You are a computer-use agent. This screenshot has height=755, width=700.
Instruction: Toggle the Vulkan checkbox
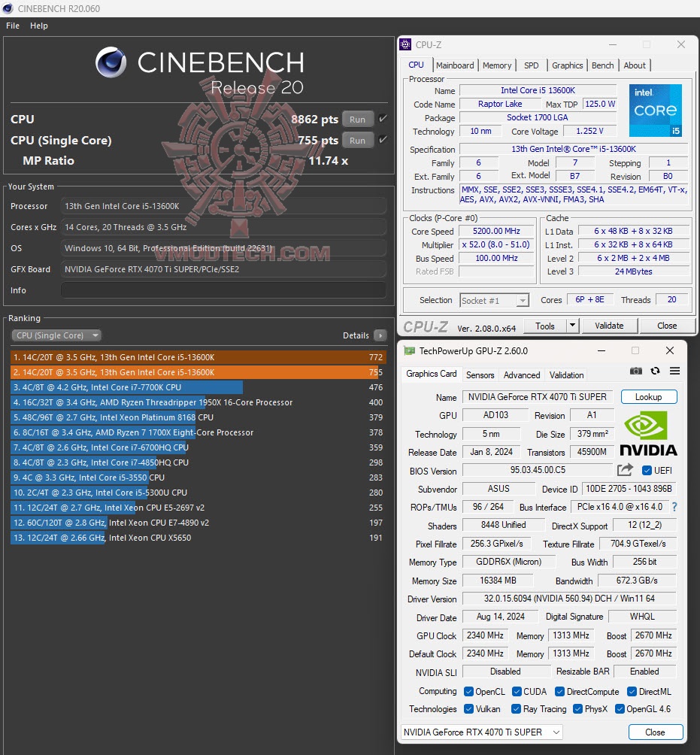(x=468, y=709)
